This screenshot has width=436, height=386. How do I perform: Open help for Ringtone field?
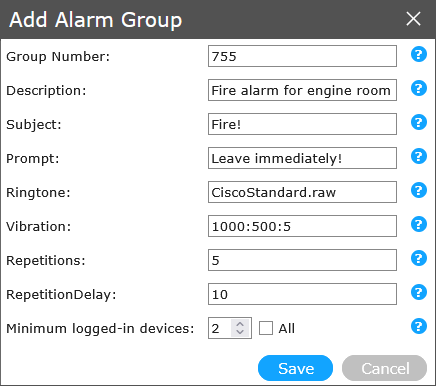click(419, 190)
